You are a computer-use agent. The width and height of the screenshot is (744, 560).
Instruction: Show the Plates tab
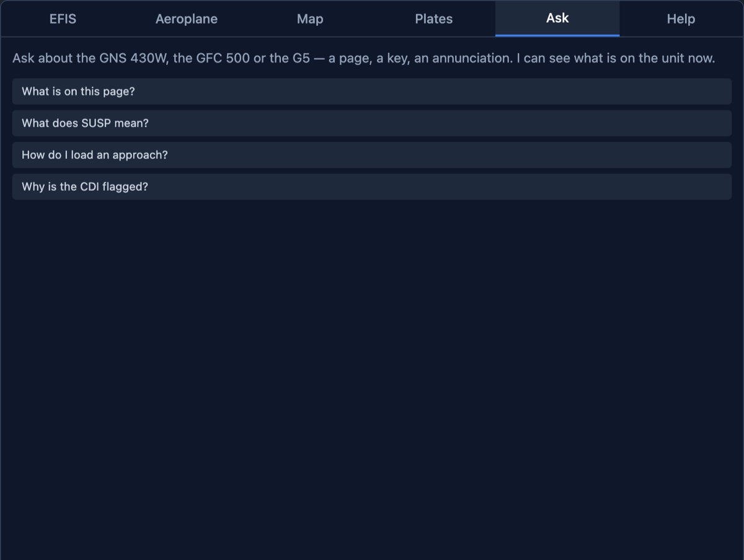coord(433,19)
